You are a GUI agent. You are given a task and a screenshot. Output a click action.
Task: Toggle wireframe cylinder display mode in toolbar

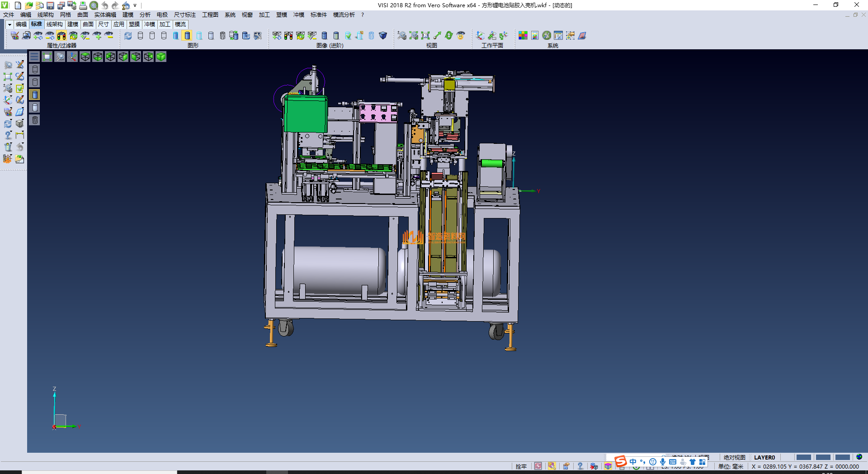[x=140, y=36]
